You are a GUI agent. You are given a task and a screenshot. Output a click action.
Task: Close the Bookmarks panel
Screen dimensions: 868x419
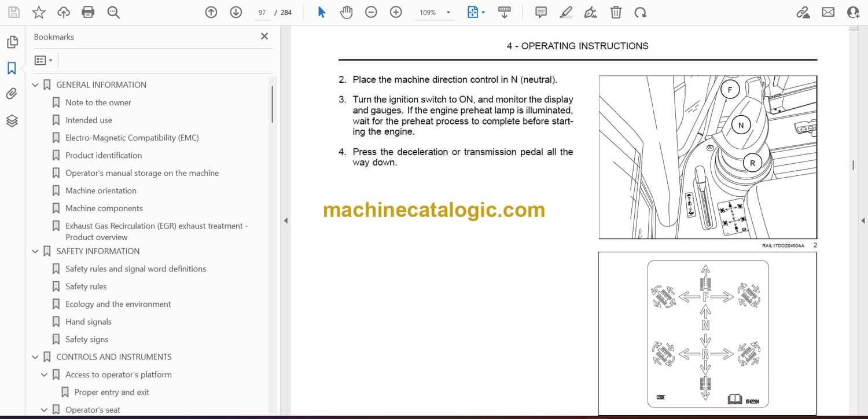tap(264, 36)
